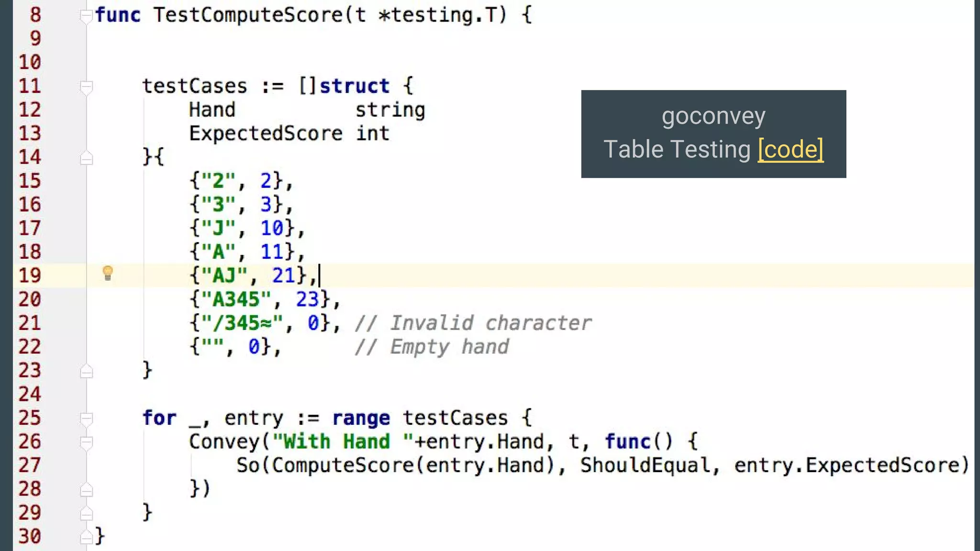Screen dimensions: 980x551
Task: Click the number 11 on line 18
Action: [271, 252]
